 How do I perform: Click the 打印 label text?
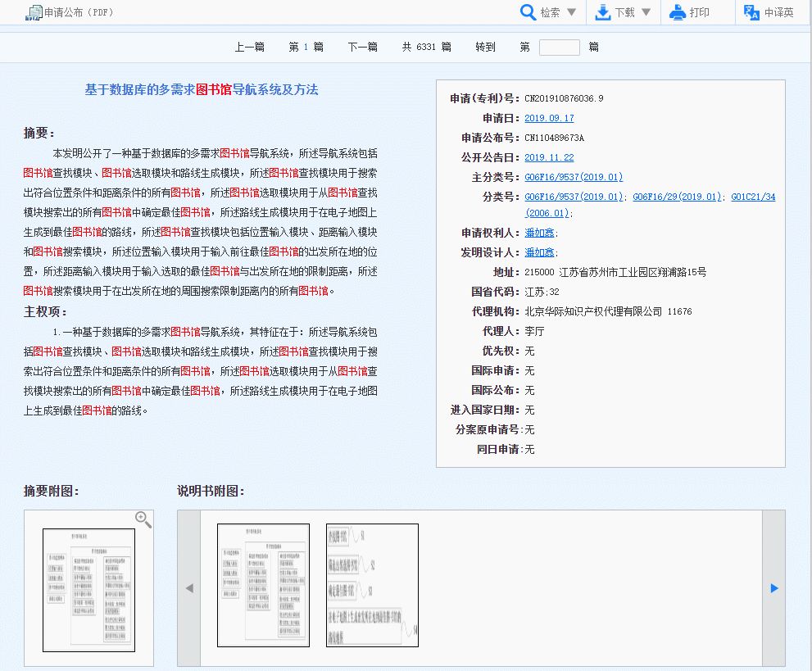[699, 12]
